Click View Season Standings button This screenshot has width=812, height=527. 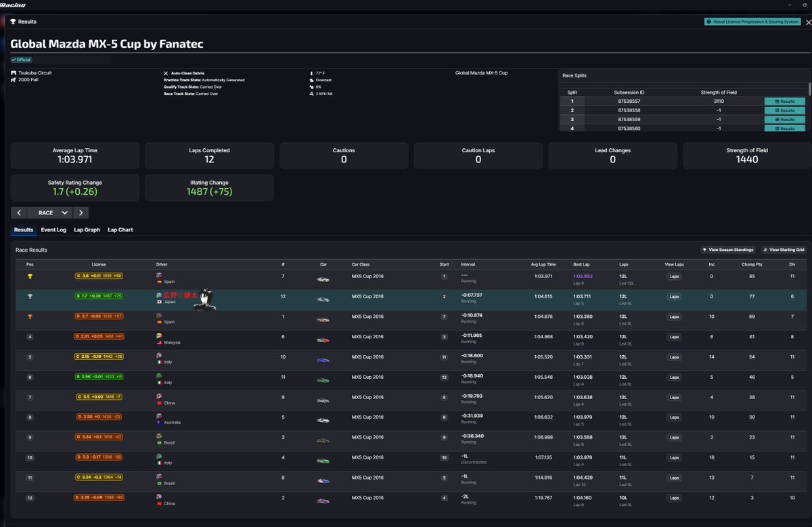click(727, 250)
